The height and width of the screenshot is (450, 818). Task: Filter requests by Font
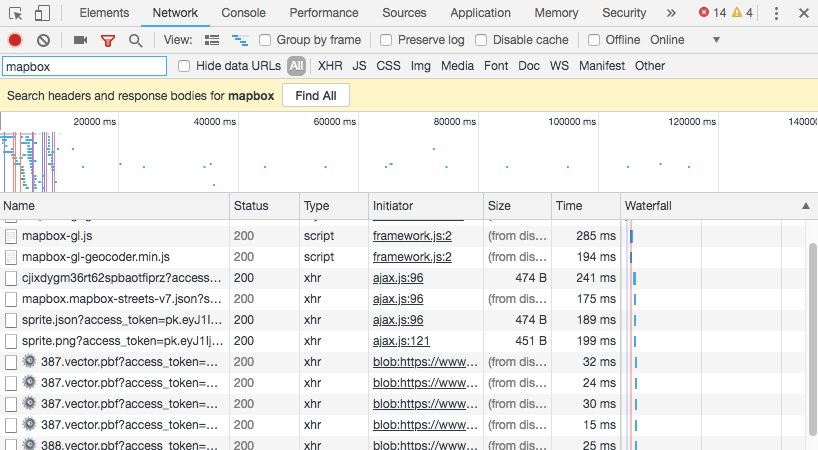(496, 66)
